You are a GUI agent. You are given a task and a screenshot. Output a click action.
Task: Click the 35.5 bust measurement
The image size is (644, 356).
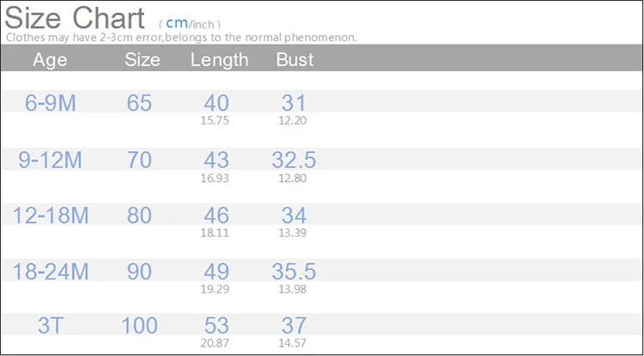coord(294,271)
